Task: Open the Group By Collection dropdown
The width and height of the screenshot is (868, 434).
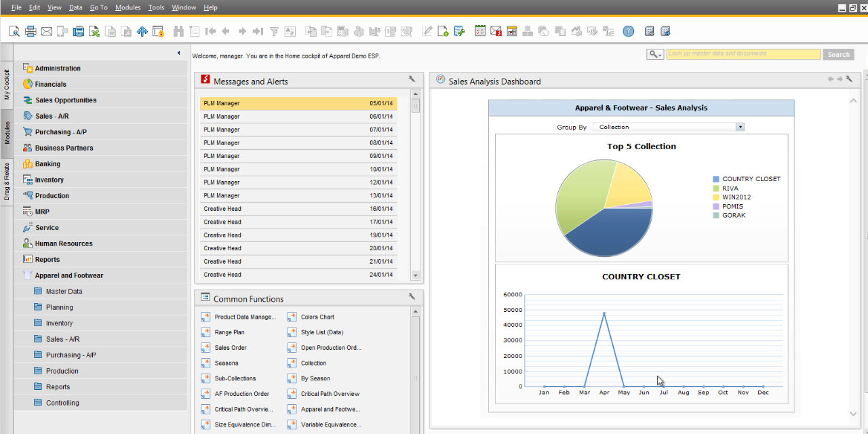Action: point(740,127)
